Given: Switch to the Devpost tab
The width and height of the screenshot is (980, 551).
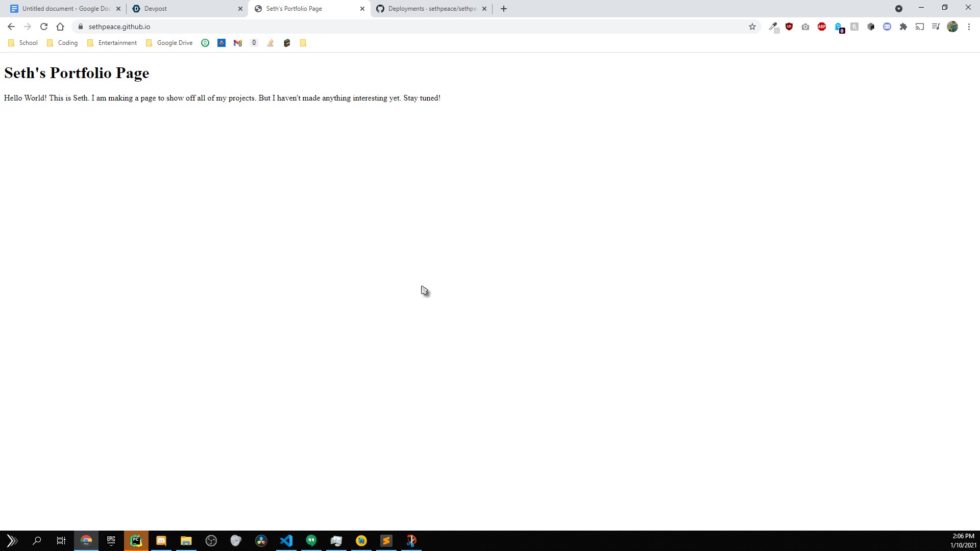Looking at the screenshot, I should click(184, 9).
